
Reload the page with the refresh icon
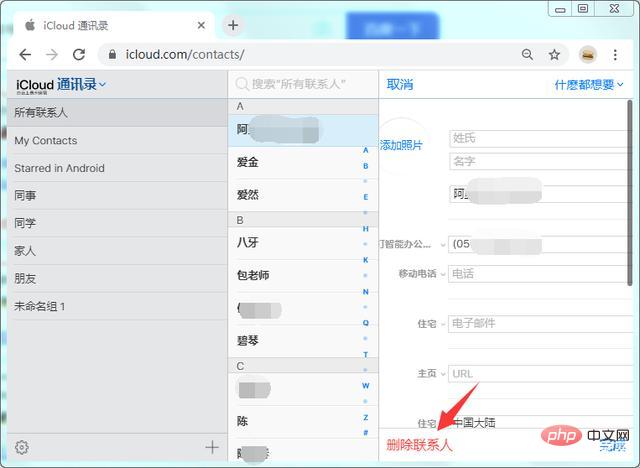pos(79,54)
